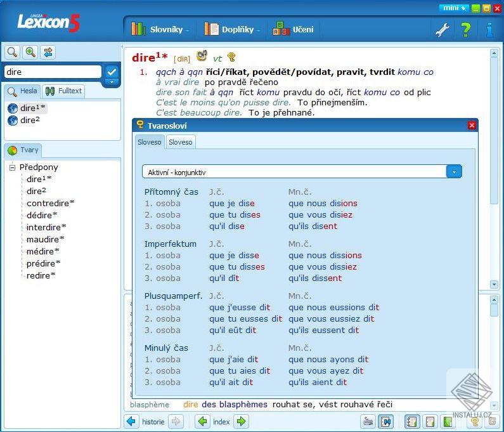Select contredire* in the Předpony tree
Screen dimensions: 504x432
(x=51, y=203)
